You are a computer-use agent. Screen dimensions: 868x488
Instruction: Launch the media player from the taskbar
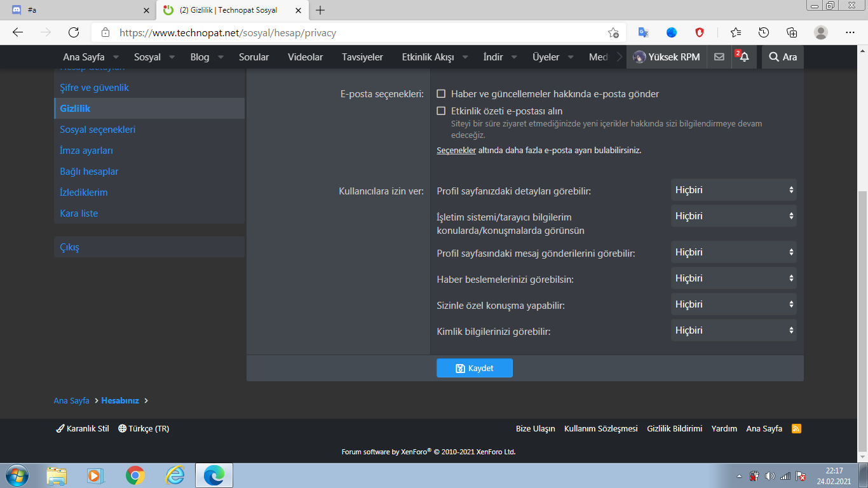(x=95, y=475)
